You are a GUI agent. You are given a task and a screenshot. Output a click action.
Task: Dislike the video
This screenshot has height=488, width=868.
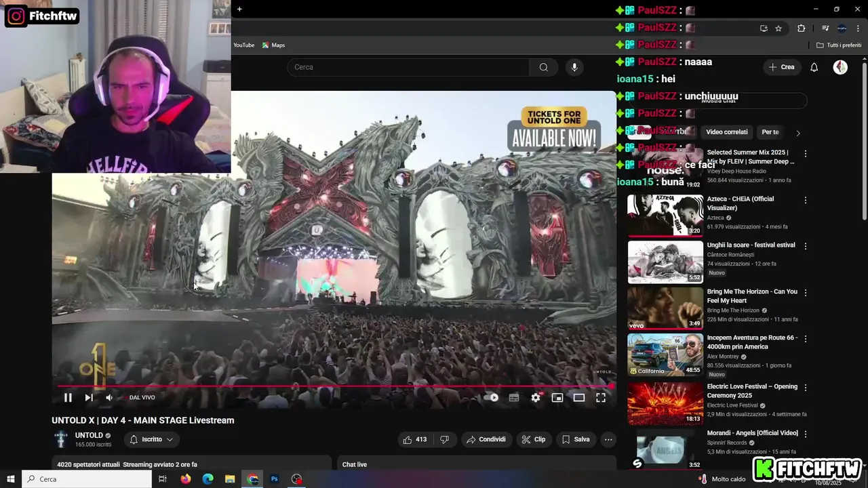(x=444, y=439)
